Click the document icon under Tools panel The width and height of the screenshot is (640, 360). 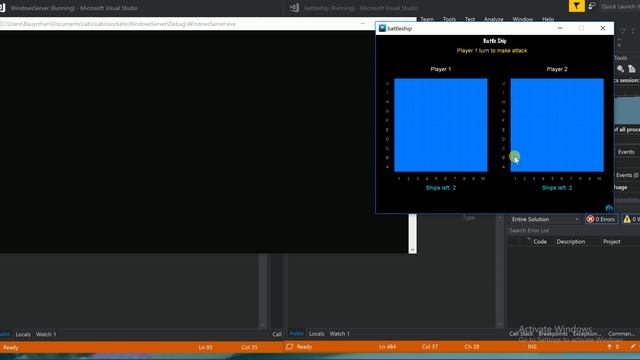tap(631, 69)
